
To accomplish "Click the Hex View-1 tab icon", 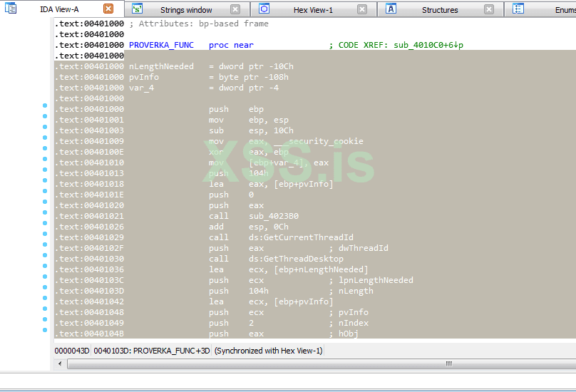I will point(264,9).
